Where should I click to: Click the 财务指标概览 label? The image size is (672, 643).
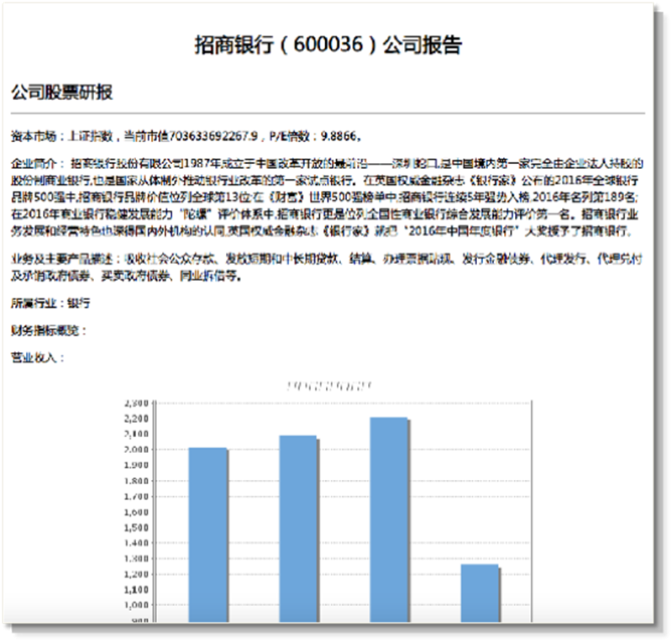49,330
